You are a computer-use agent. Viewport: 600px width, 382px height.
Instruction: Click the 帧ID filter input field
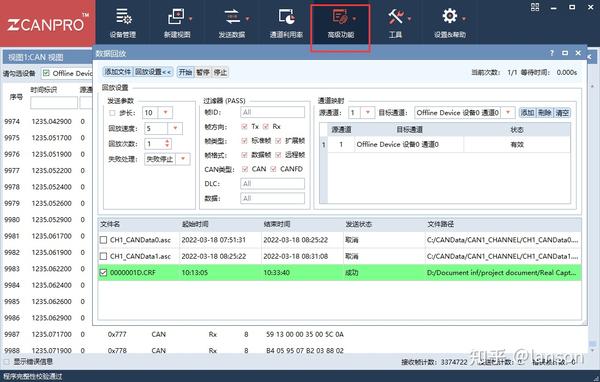point(272,112)
